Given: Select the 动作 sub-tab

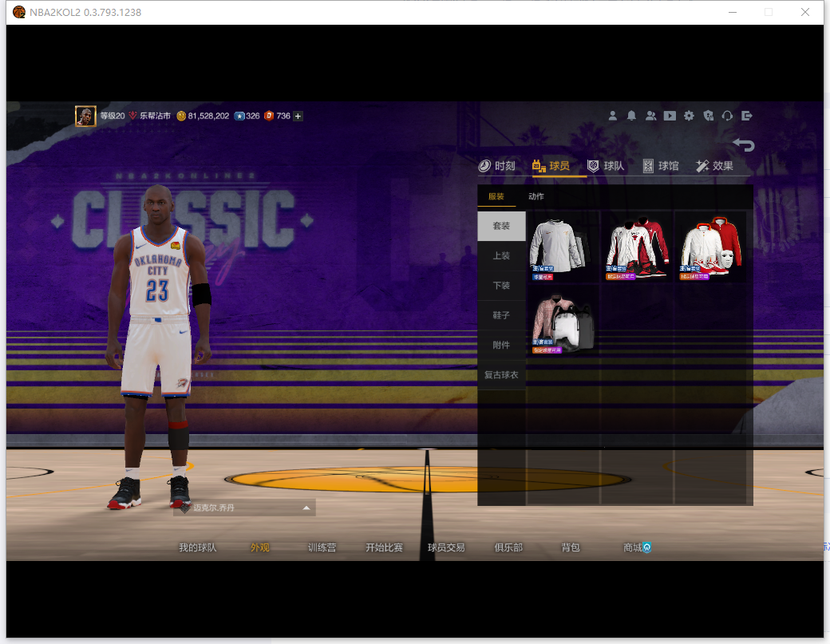Looking at the screenshot, I should 536,196.
